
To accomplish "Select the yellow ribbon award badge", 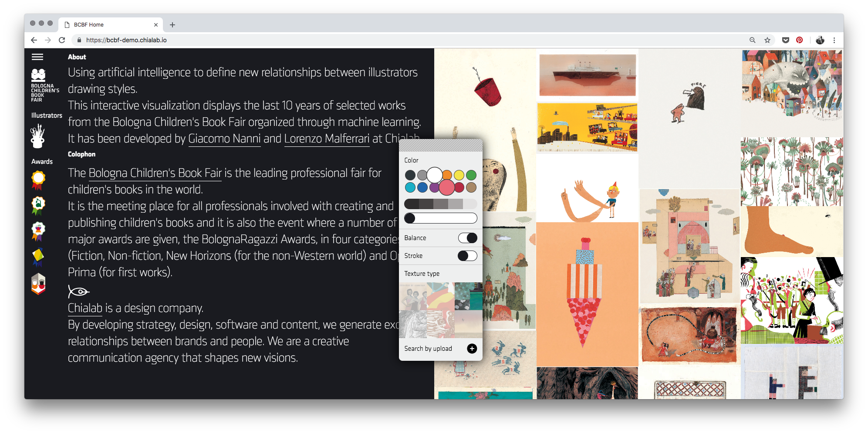I will pos(38,180).
